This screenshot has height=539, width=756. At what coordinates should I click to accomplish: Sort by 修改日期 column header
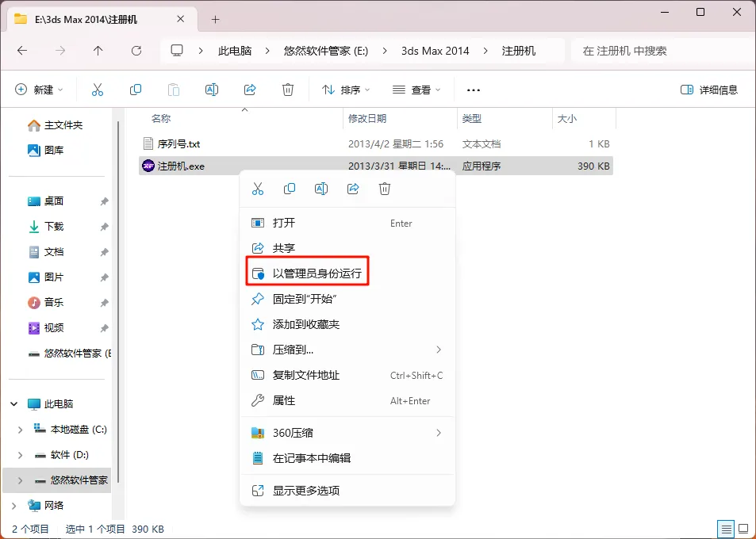367,118
